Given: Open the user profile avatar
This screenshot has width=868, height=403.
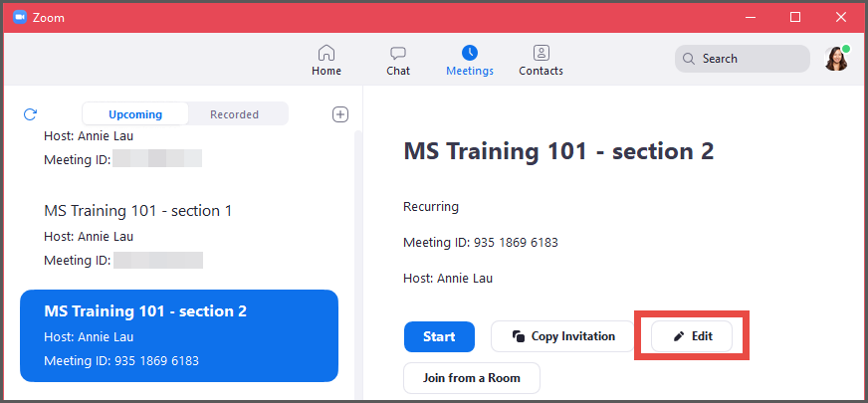Looking at the screenshot, I should [x=835, y=59].
